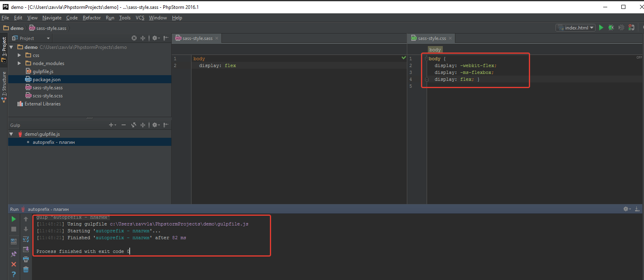Click demo in the navigation breadcrumb
644x280 pixels.
(13, 28)
